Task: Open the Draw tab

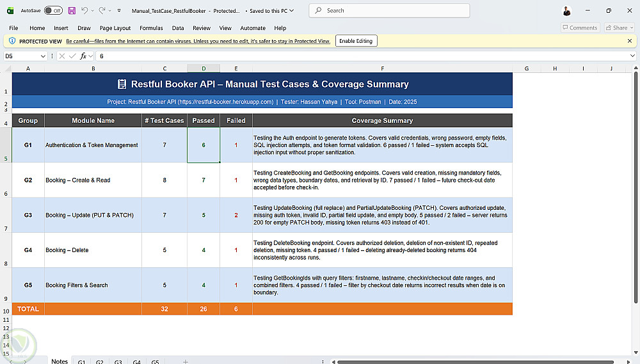Action: click(x=84, y=28)
